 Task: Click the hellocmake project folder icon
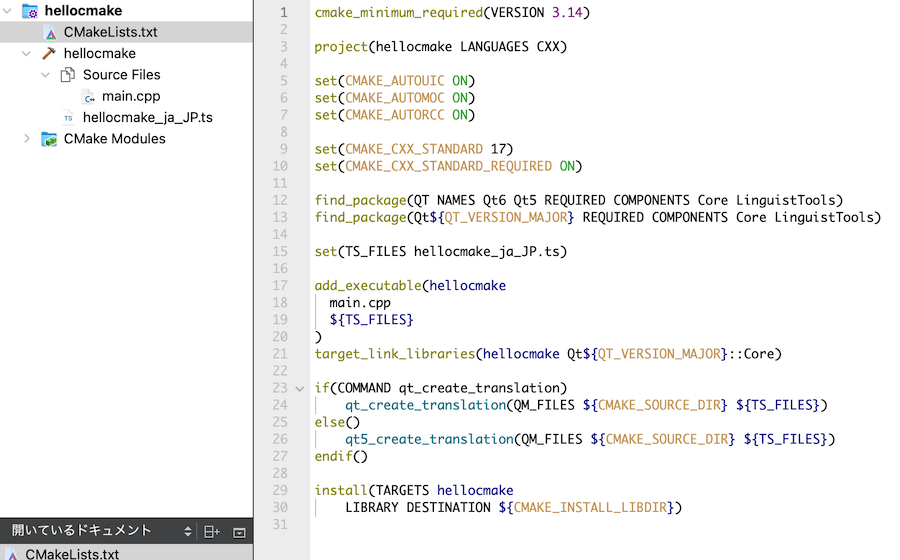30,11
